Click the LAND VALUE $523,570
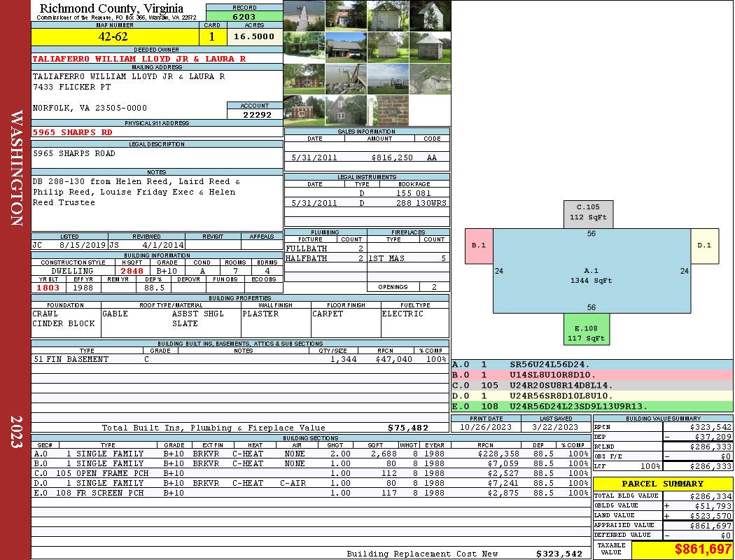Viewport: 735px width, 560px height. coord(710,515)
